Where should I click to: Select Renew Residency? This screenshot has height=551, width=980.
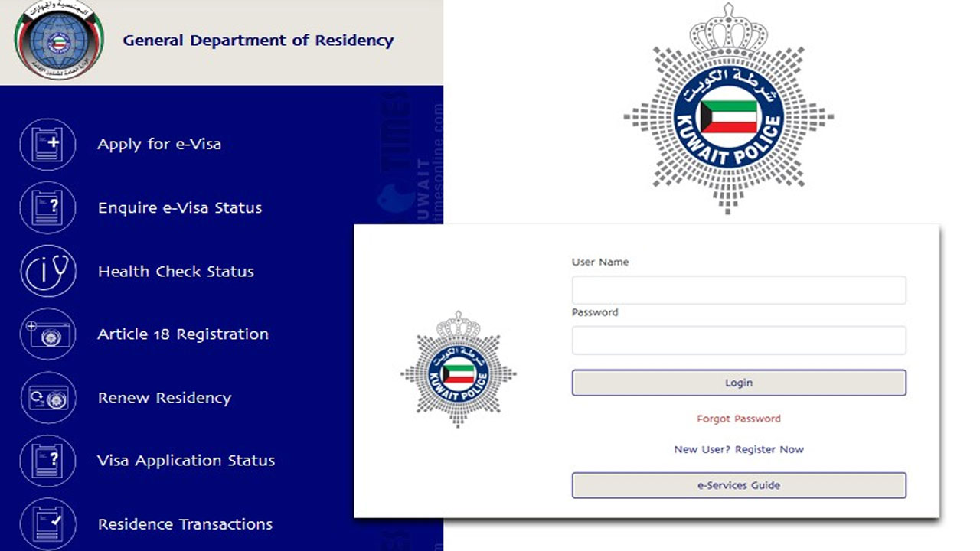(164, 398)
